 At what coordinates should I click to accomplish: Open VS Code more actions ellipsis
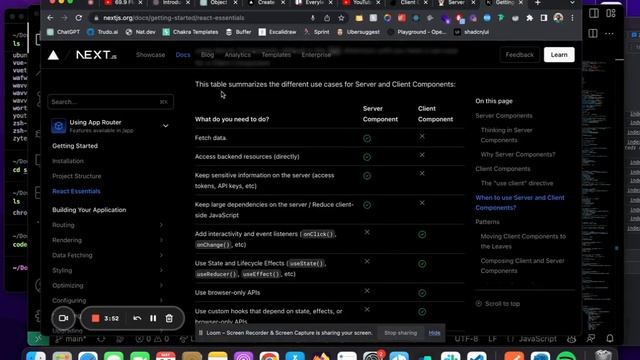coord(609,33)
